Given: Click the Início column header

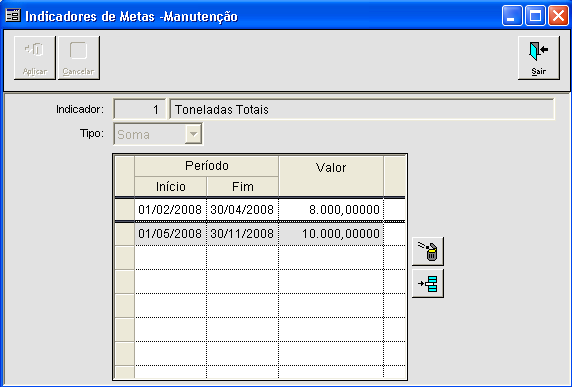Looking at the screenshot, I should coord(170,186).
